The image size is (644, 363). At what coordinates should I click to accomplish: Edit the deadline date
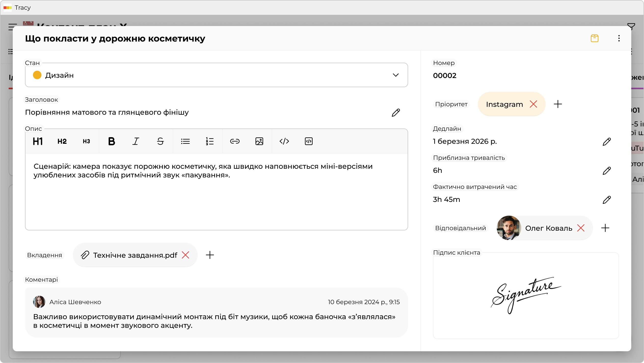point(607,141)
